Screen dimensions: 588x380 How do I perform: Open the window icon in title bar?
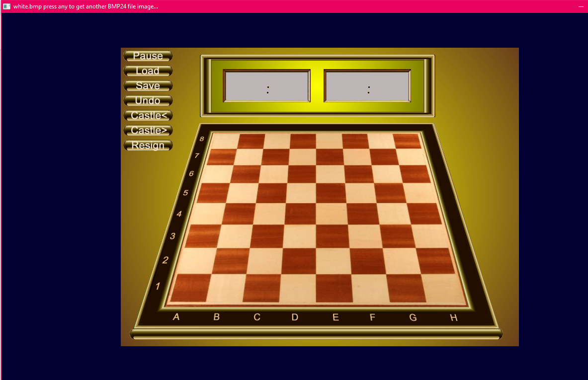(7, 6)
